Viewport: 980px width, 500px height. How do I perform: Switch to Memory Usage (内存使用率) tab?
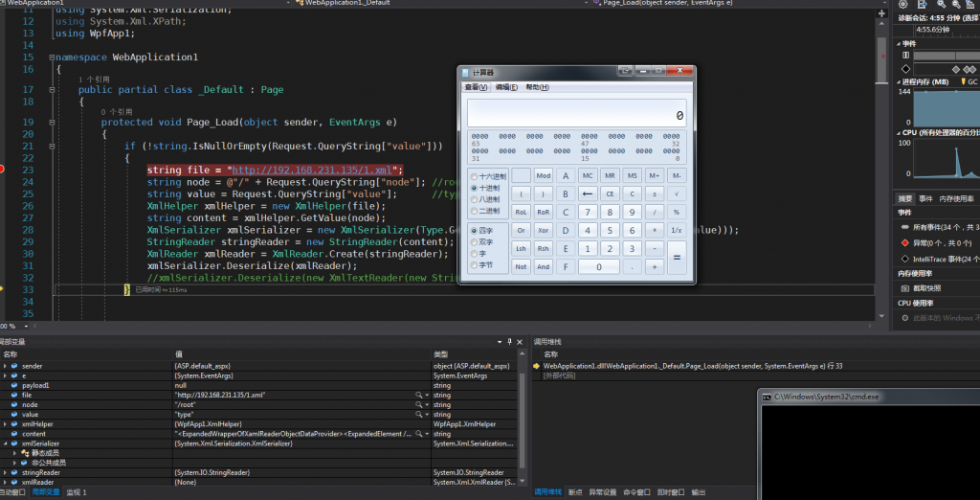tap(957, 199)
